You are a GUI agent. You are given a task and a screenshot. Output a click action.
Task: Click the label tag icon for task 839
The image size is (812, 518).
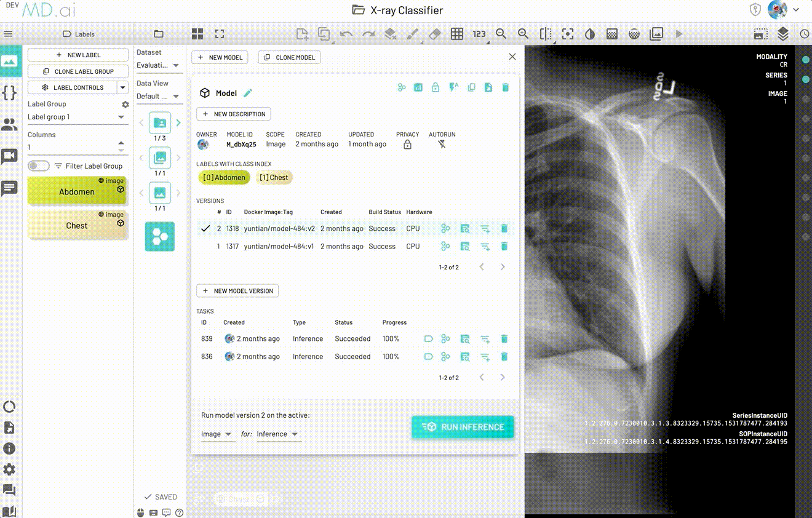[429, 339]
